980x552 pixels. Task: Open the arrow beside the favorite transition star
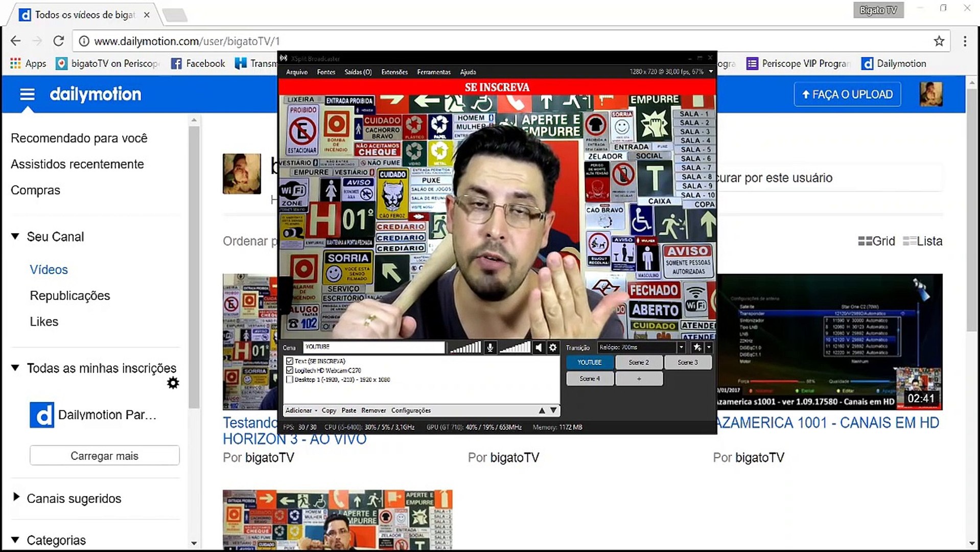click(x=709, y=348)
